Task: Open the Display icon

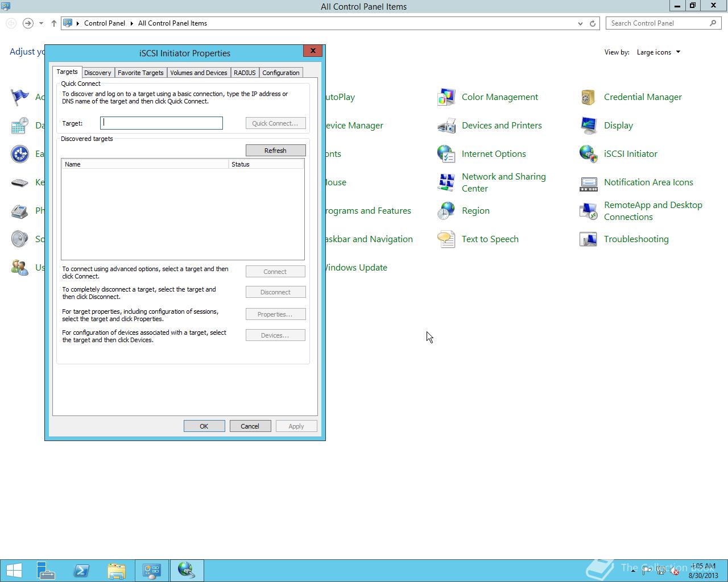Action: coord(589,126)
